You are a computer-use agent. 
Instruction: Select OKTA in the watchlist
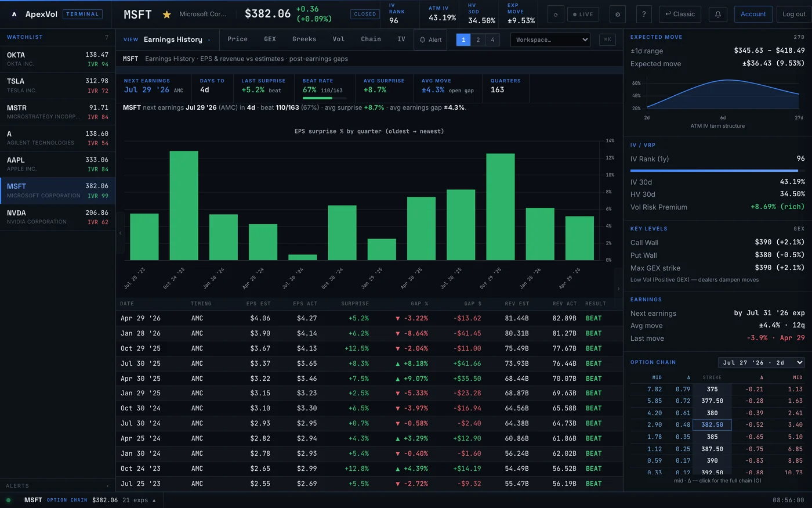[57, 59]
